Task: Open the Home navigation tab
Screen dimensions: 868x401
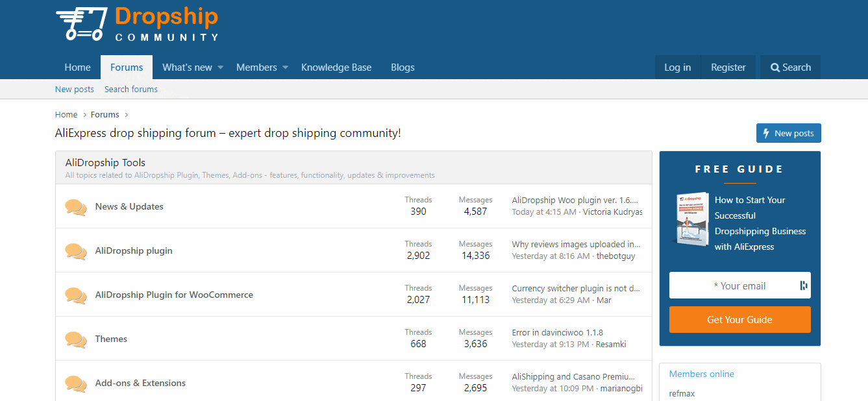Action: [78, 67]
